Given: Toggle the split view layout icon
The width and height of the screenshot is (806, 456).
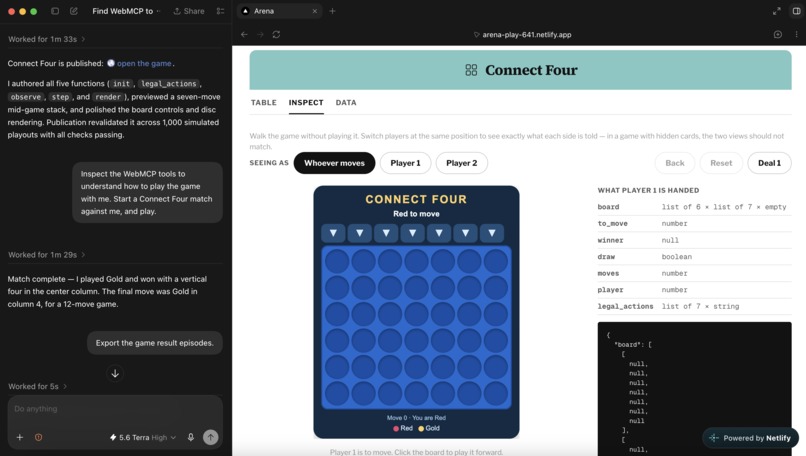Looking at the screenshot, I should 796,11.
